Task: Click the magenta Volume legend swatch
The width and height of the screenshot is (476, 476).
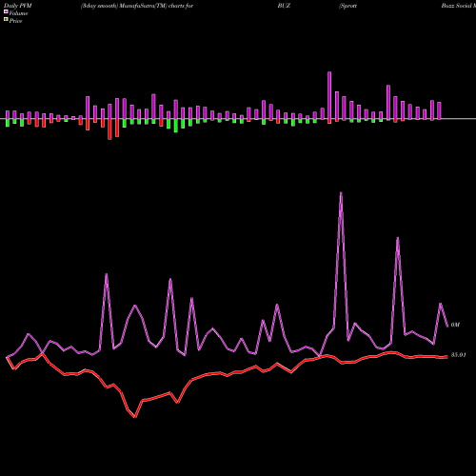Action: click(x=6, y=11)
